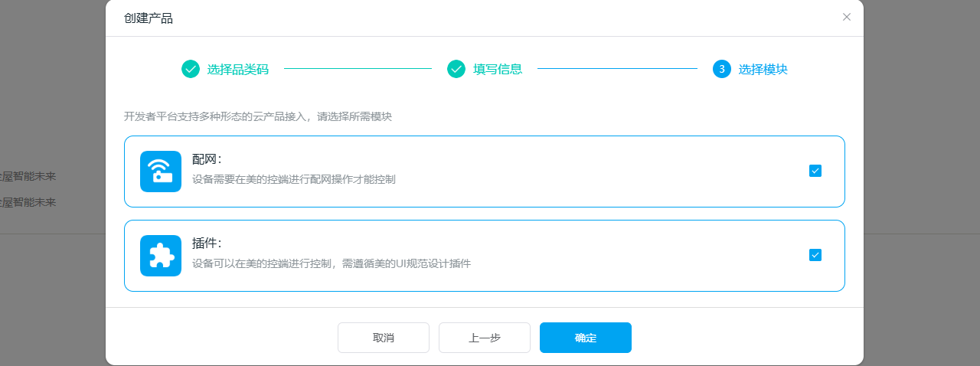980x366 pixels.
Task: Go to the 选择品类码 step label
Action: [237, 69]
